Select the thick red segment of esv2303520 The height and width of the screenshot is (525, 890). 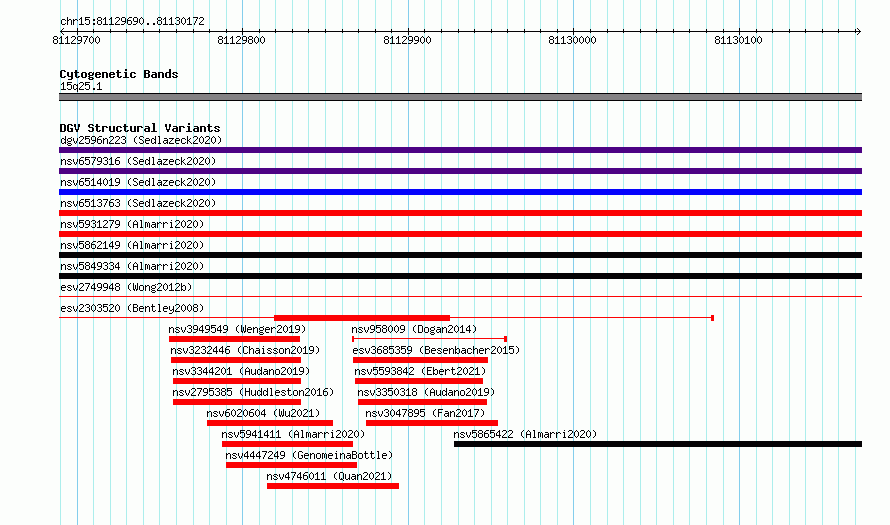[362, 318]
